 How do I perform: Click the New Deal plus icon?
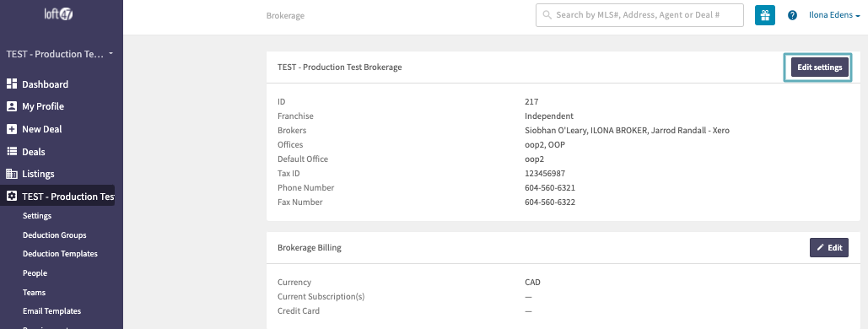(x=12, y=129)
